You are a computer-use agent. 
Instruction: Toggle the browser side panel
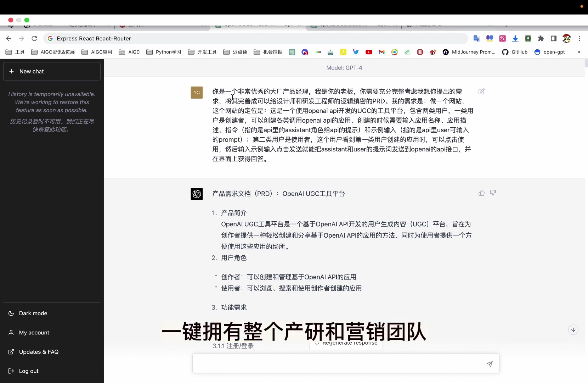pyautogui.click(x=554, y=38)
